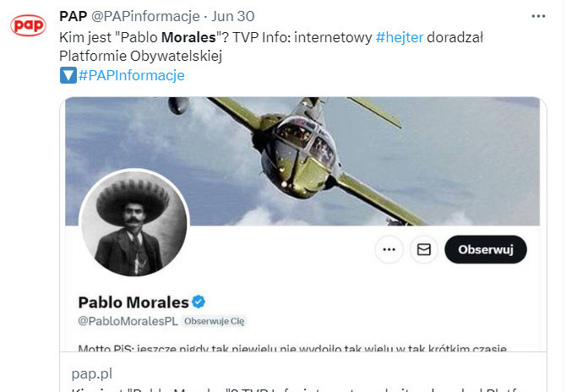
Task: Open the PAP red logo avatar
Action: point(28,25)
